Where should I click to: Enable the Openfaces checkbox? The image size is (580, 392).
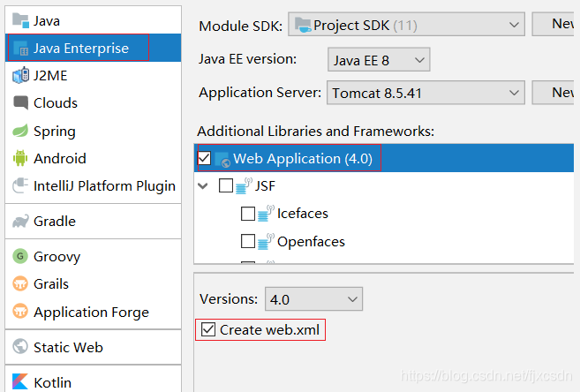coord(248,241)
